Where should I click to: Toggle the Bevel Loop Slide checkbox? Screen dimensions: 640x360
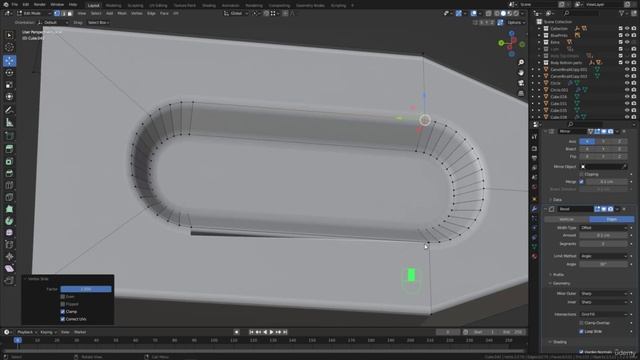point(582,331)
